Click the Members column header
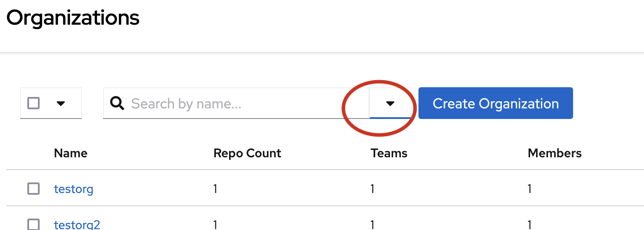644x230 pixels. (555, 153)
